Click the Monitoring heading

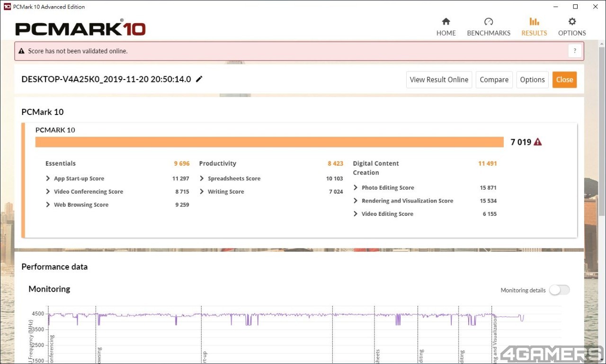coord(49,289)
